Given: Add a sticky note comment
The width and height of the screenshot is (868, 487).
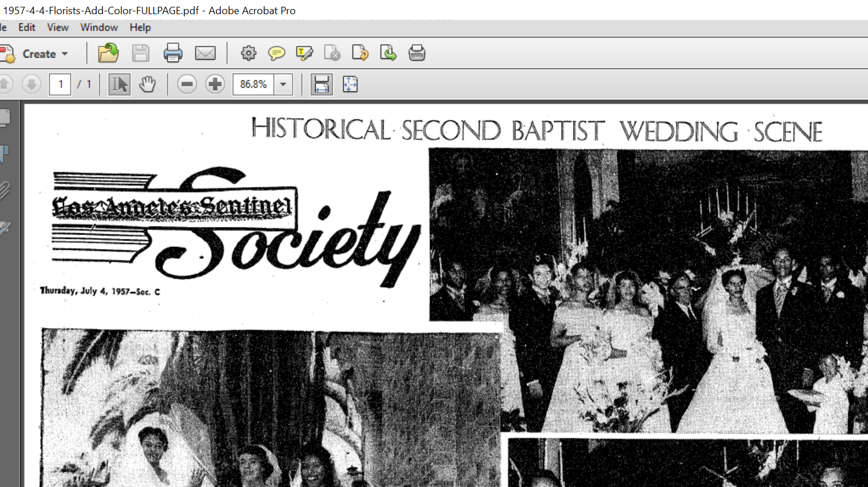Looking at the screenshot, I should pyautogui.click(x=276, y=53).
